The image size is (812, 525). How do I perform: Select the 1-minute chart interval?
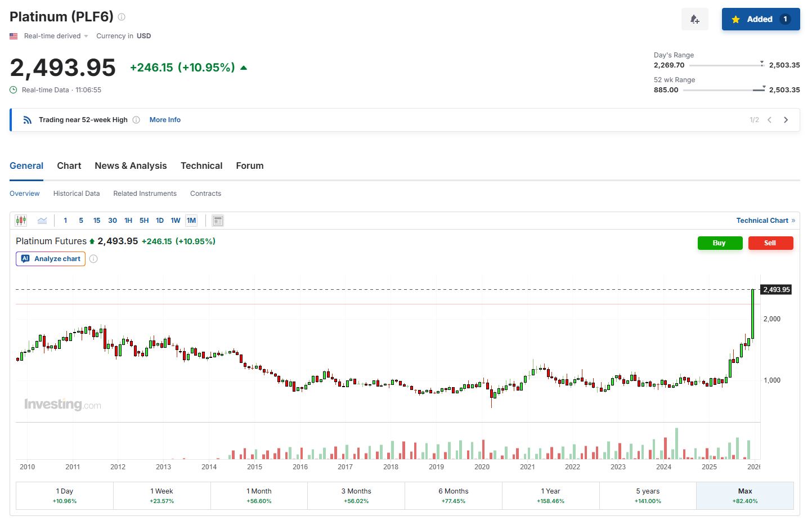click(65, 221)
